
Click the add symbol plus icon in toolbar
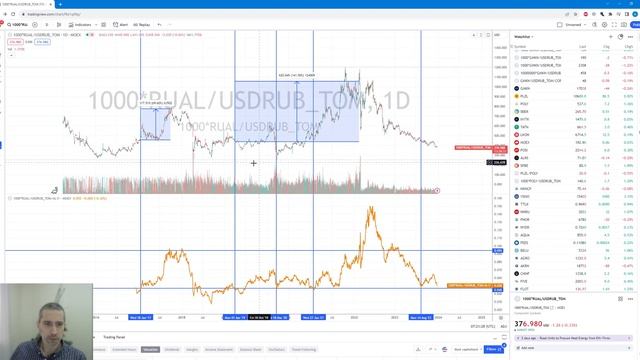(x=35, y=25)
